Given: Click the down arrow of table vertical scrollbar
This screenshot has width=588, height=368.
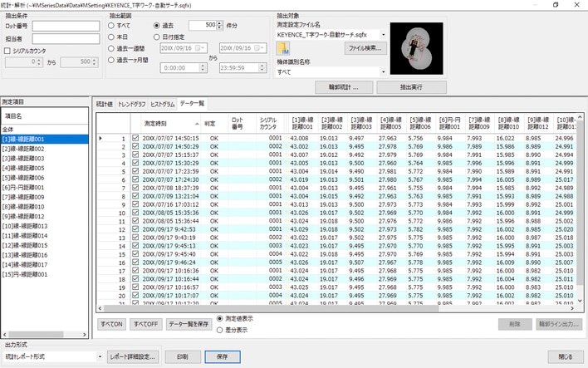Looking at the screenshot, I should click(580, 301).
